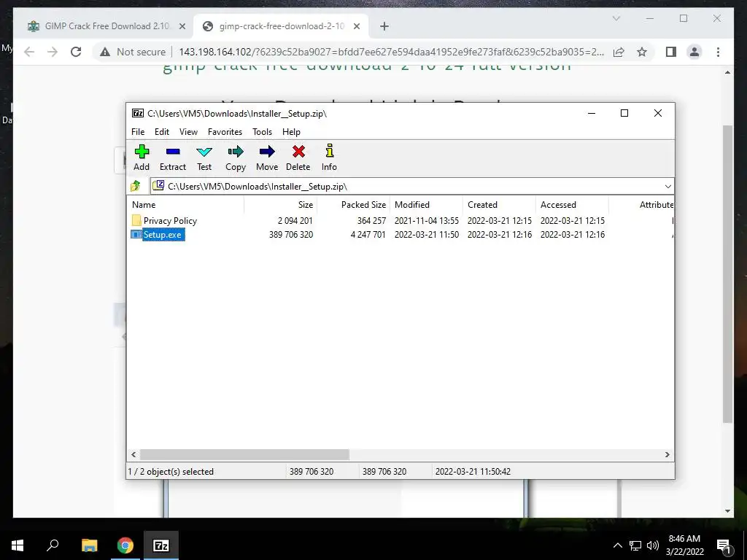This screenshot has width=747, height=560.
Task: Open the Favorites menu in 7-Zip
Action: pyautogui.click(x=225, y=132)
